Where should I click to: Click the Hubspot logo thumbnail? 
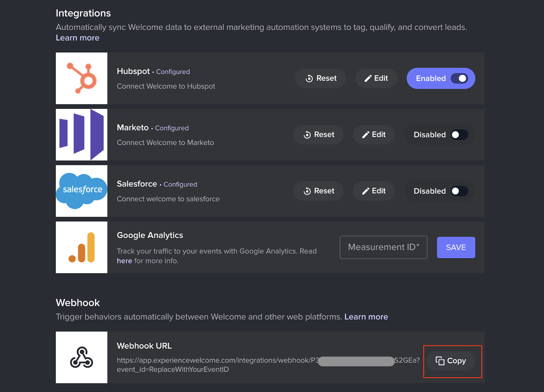click(82, 78)
